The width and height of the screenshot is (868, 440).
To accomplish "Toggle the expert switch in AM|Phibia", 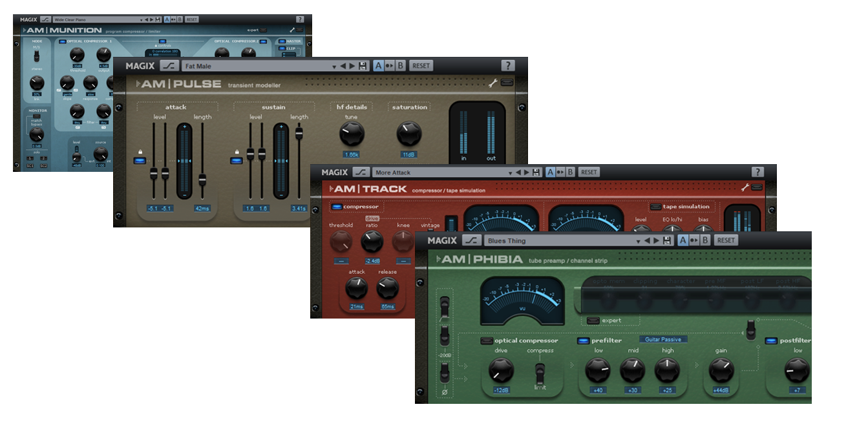I will pos(593,320).
